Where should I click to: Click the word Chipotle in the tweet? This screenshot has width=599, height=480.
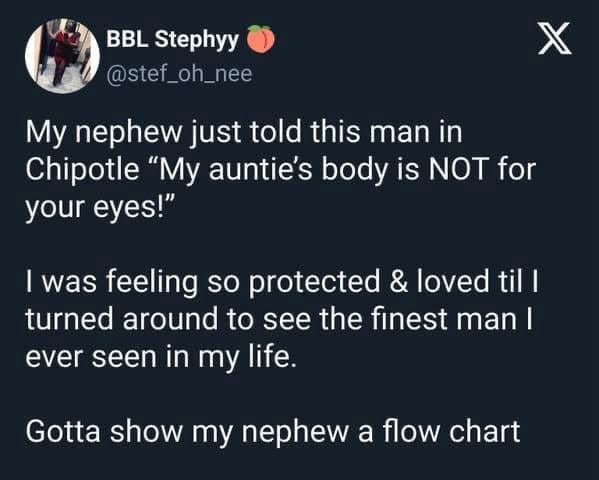tap(83, 169)
